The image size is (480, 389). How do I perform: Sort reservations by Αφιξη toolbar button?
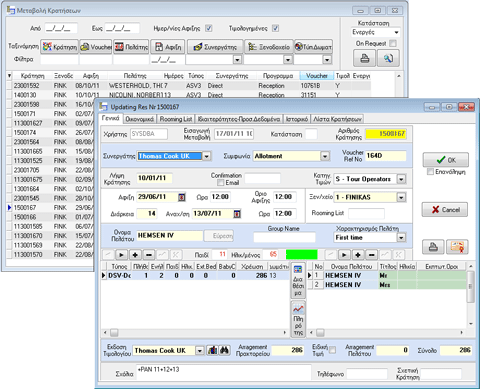click(168, 47)
